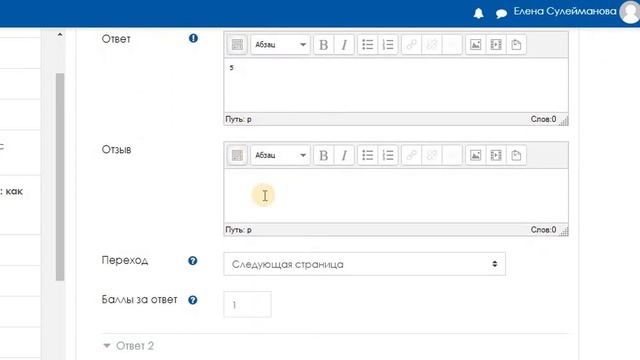
Task: Show help for Баллы за ответ
Action: click(x=193, y=300)
